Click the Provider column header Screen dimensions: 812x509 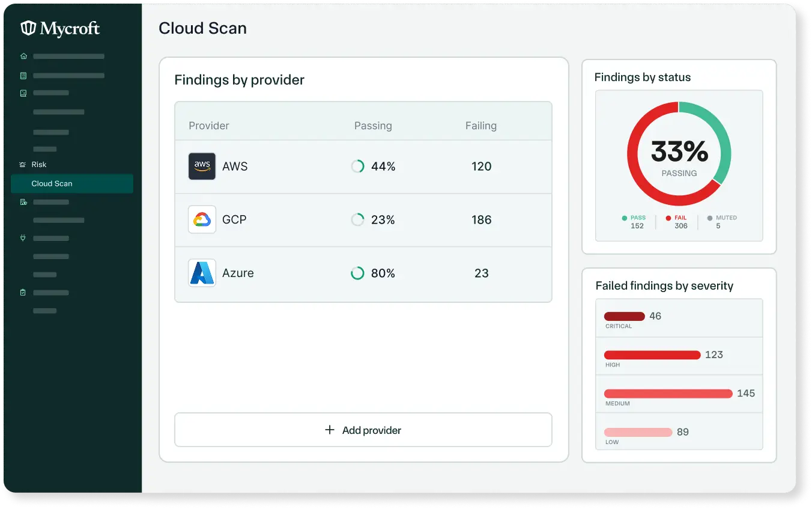coord(209,126)
